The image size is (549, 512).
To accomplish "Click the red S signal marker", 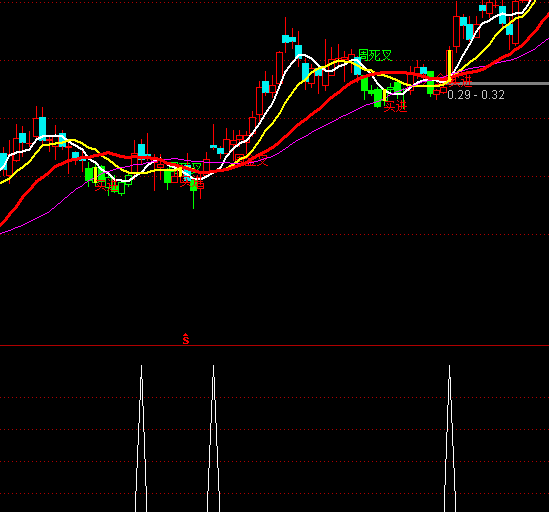I will tap(186, 339).
